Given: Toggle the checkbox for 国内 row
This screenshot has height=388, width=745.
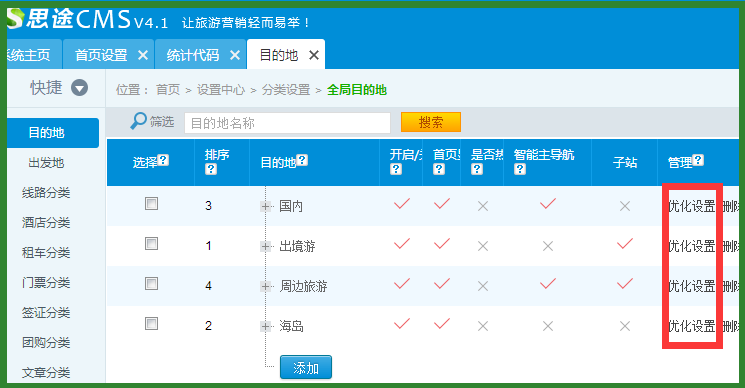Looking at the screenshot, I should 152,204.
